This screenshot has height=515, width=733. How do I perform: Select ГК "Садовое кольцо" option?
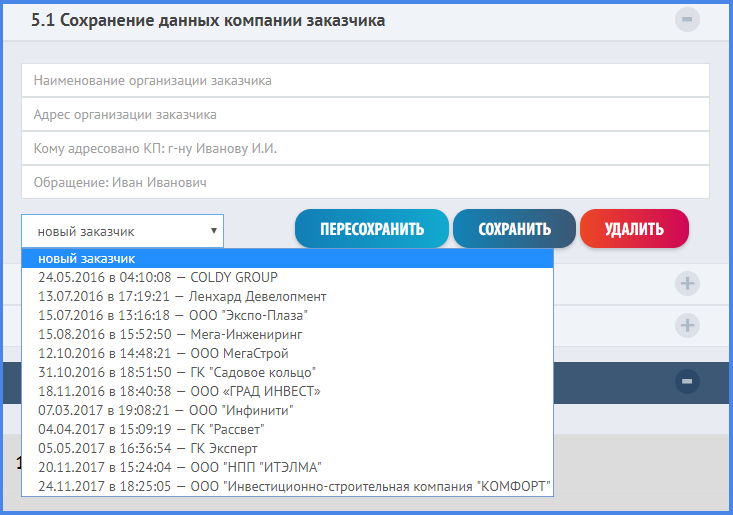point(287,372)
